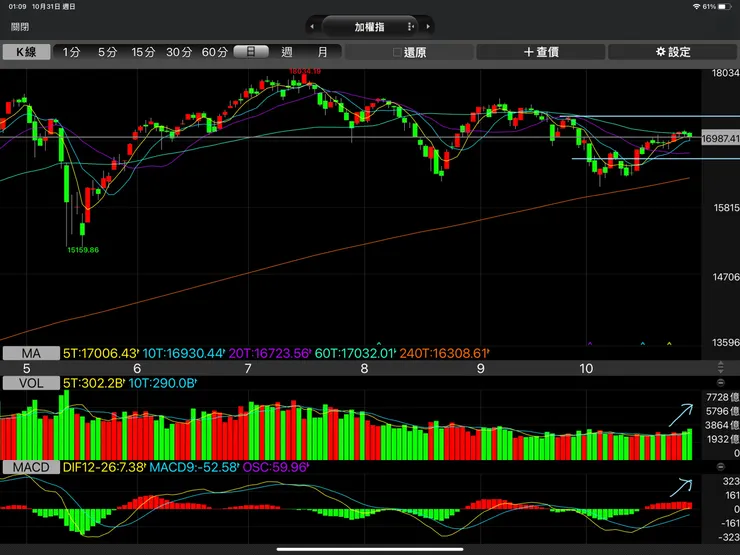740x555 pixels.
Task: Tap the 10T:16930.44 moving average value
Action: (183, 353)
